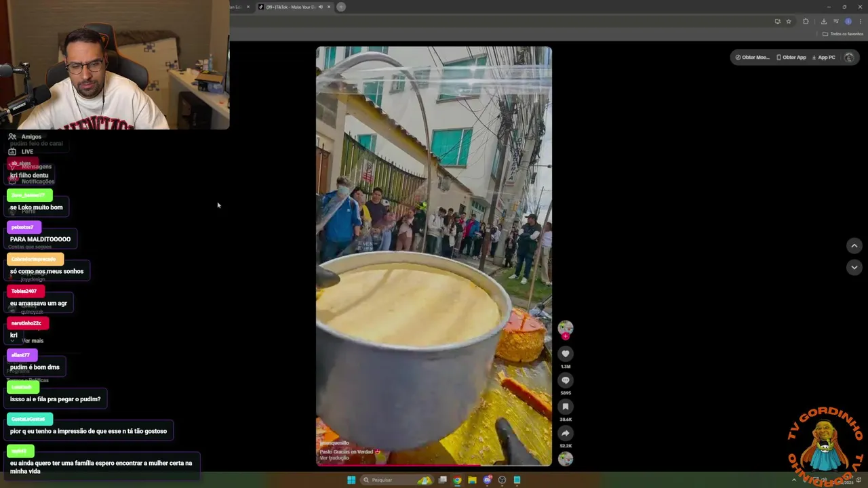Click Obter Moedas button
Image resolution: width=868 pixels, height=488 pixels.
[752, 58]
